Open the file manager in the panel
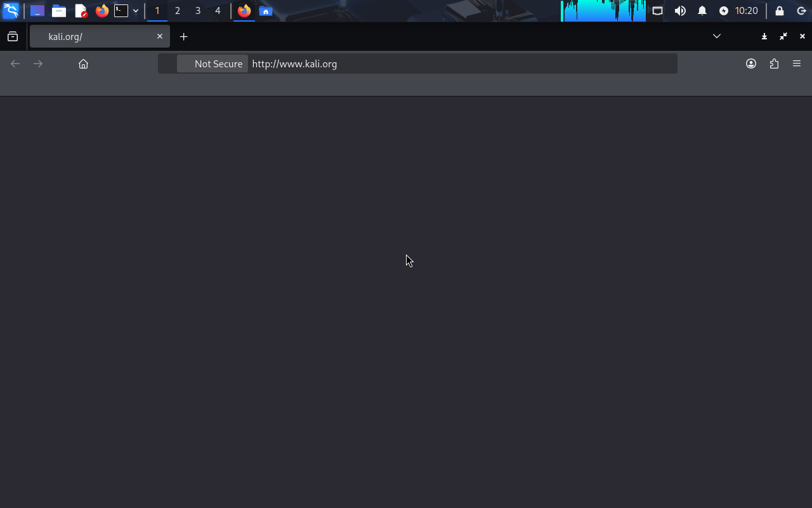The image size is (812, 508). [59, 11]
